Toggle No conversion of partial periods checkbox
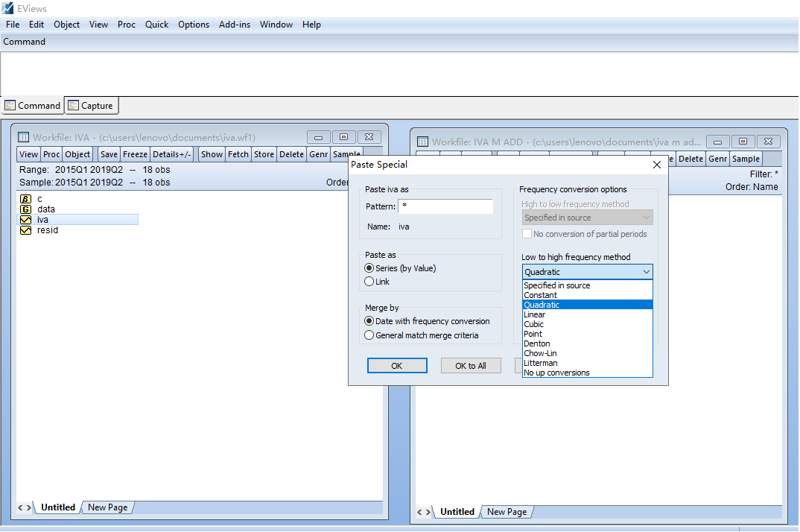 point(527,234)
